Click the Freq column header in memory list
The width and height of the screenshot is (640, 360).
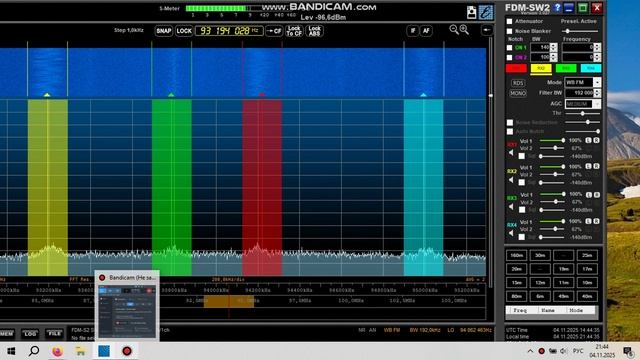(x=520, y=310)
